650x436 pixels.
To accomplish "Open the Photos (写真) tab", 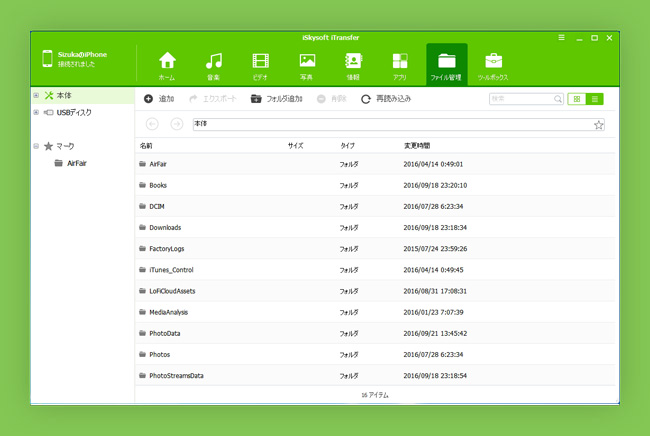I will [x=307, y=65].
